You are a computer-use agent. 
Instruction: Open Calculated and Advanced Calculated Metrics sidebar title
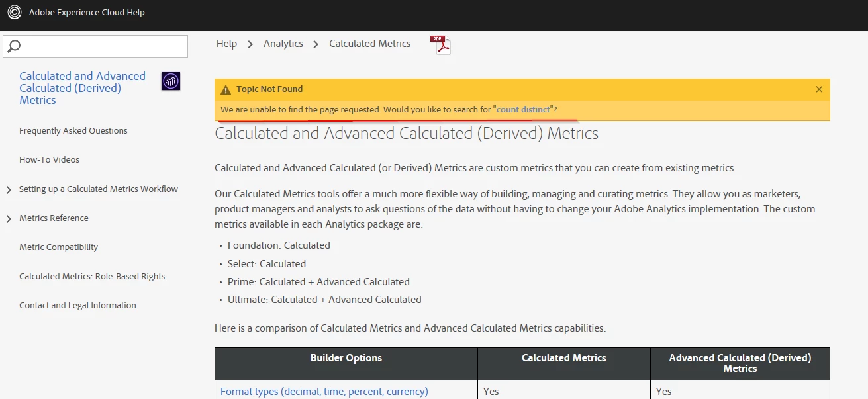pos(82,88)
